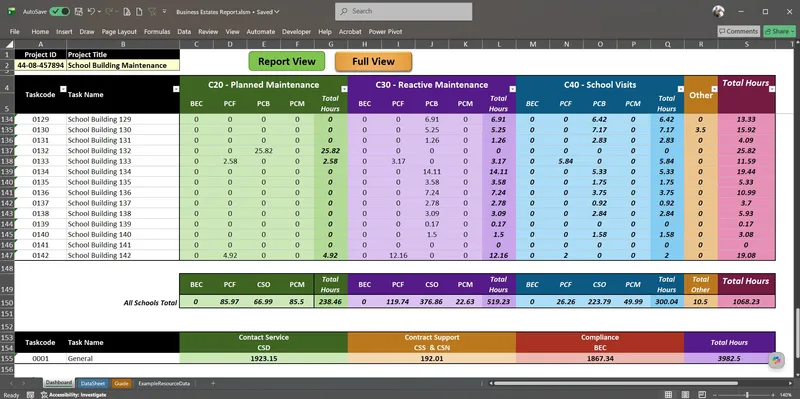Click the PDF export page icon
The width and height of the screenshot is (800, 399).
pos(126,11)
